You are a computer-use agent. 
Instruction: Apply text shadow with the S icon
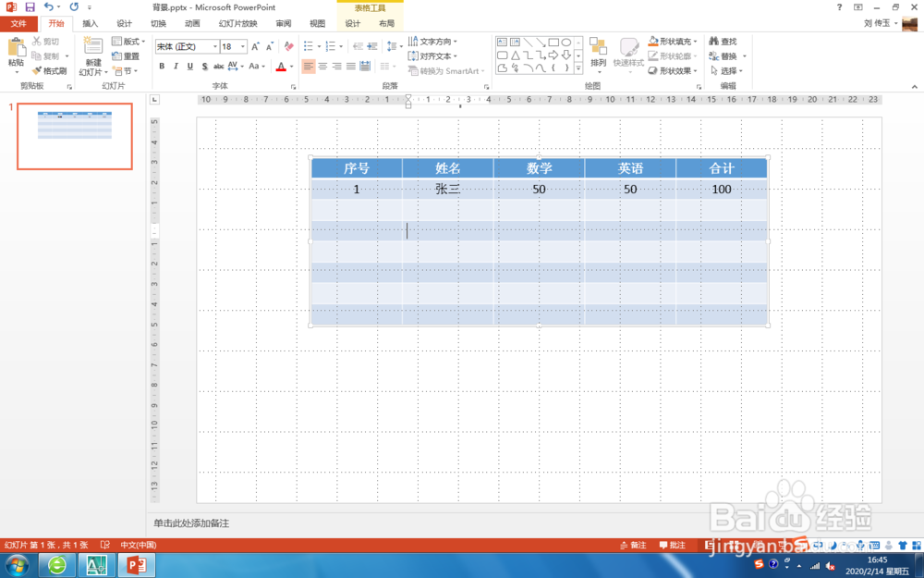(204, 66)
